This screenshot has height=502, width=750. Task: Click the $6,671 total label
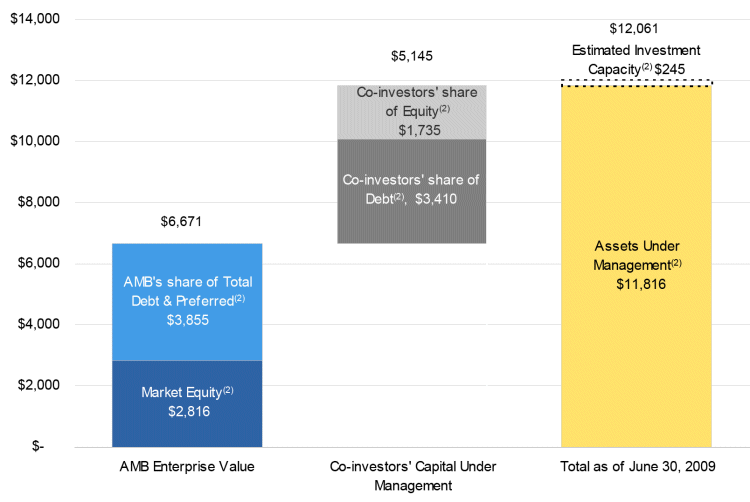click(187, 221)
